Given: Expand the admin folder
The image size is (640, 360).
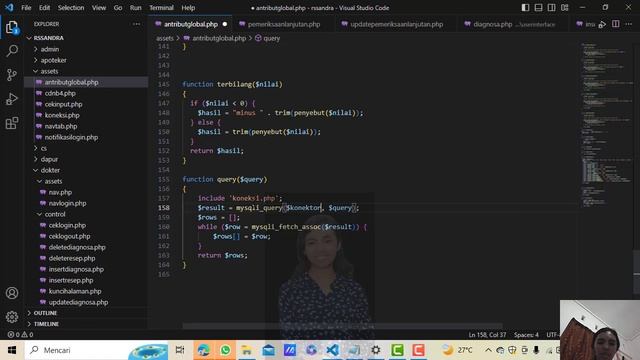Looking at the screenshot, I should 49,49.
